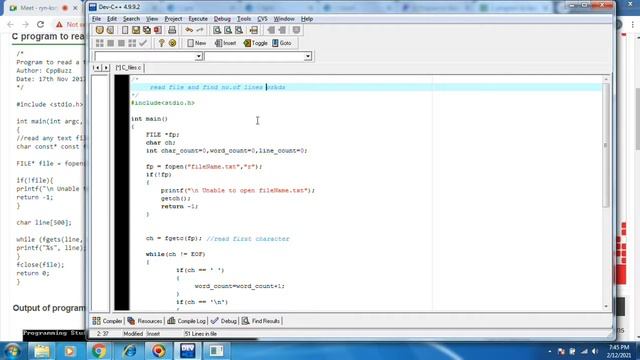
Task: Click the Goto bookmark button
Action: [282, 43]
